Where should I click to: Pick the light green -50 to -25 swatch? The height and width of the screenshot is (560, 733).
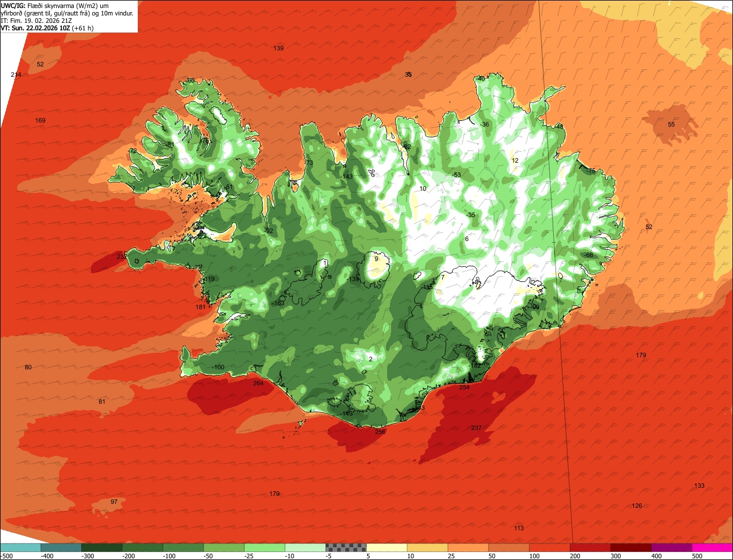coord(224,547)
